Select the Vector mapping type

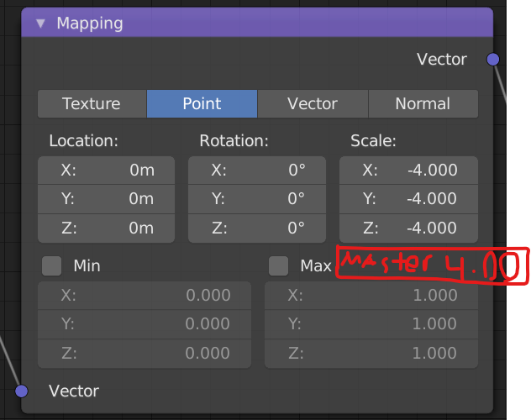[x=313, y=103]
